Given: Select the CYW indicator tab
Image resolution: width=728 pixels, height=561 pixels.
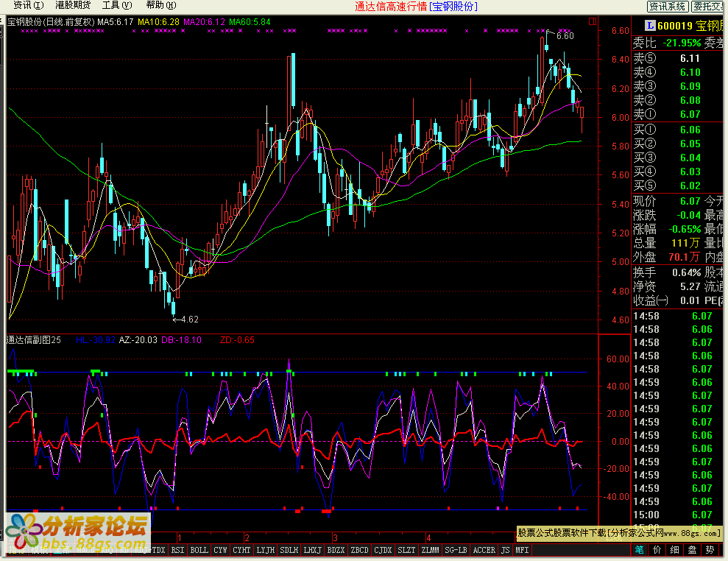Looking at the screenshot, I should click(220, 550).
